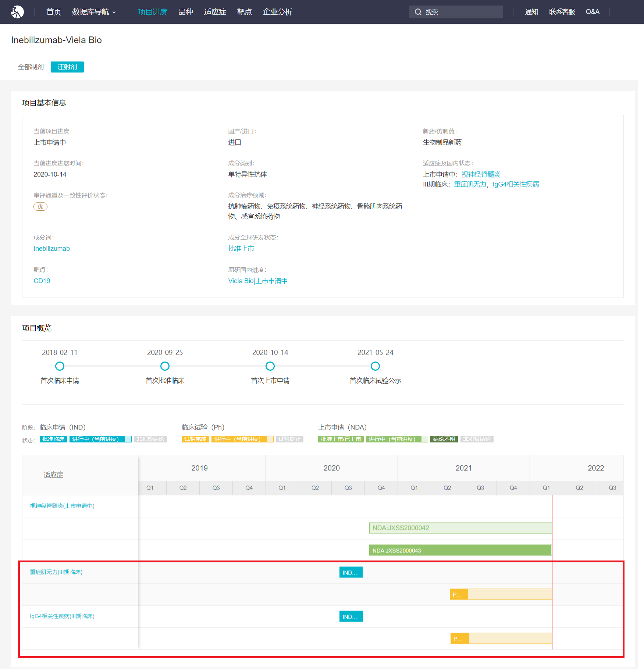Image resolution: width=644 pixels, height=669 pixels.
Task: Open the 适应症 navigation tab
Action: pyautogui.click(x=215, y=12)
